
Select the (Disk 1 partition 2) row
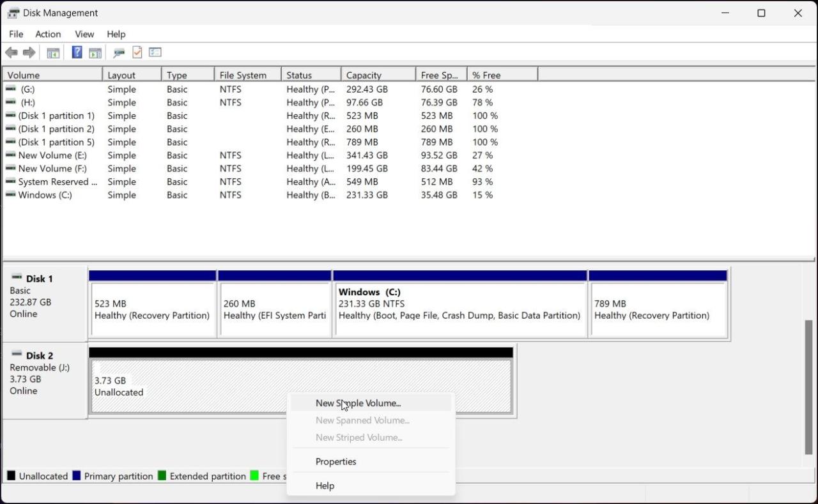270,128
